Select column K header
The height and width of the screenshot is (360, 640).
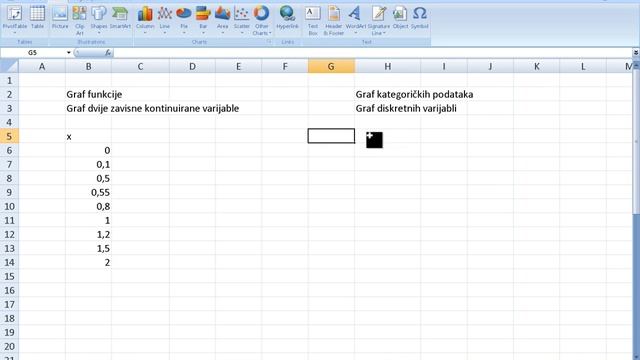536,66
